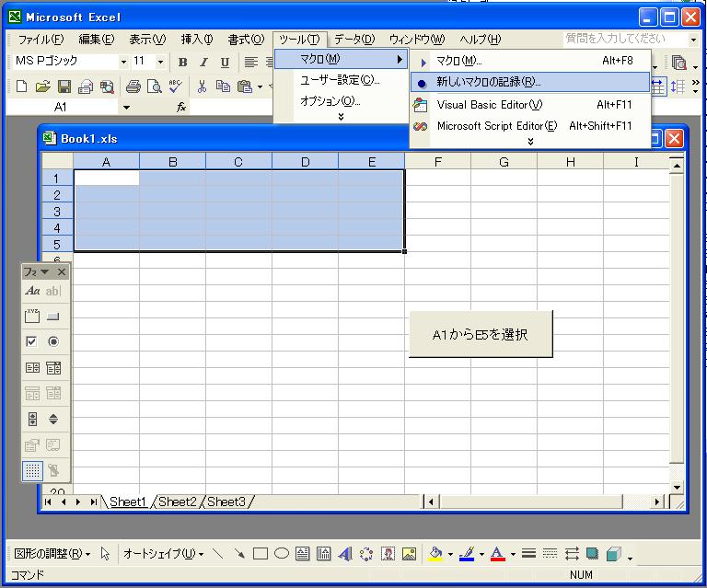The image size is (707, 588).
Task: Choose Options (オプション) in Tools menu
Action: 341,101
